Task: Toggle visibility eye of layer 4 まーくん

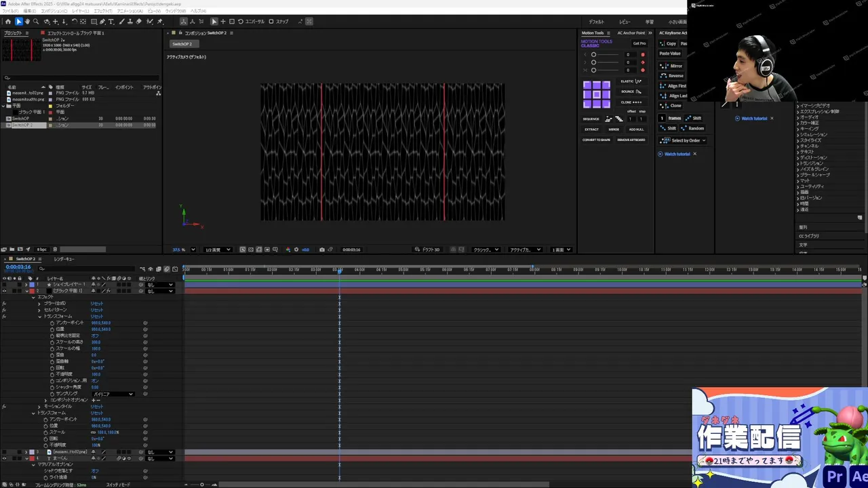Action: click(x=4, y=458)
